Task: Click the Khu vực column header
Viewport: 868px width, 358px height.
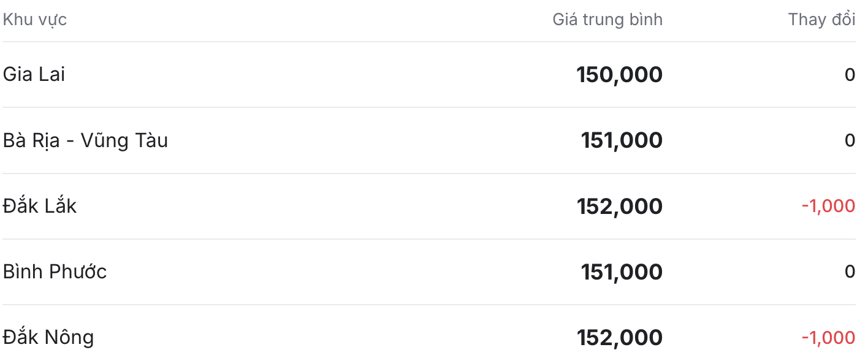Action: [35, 20]
